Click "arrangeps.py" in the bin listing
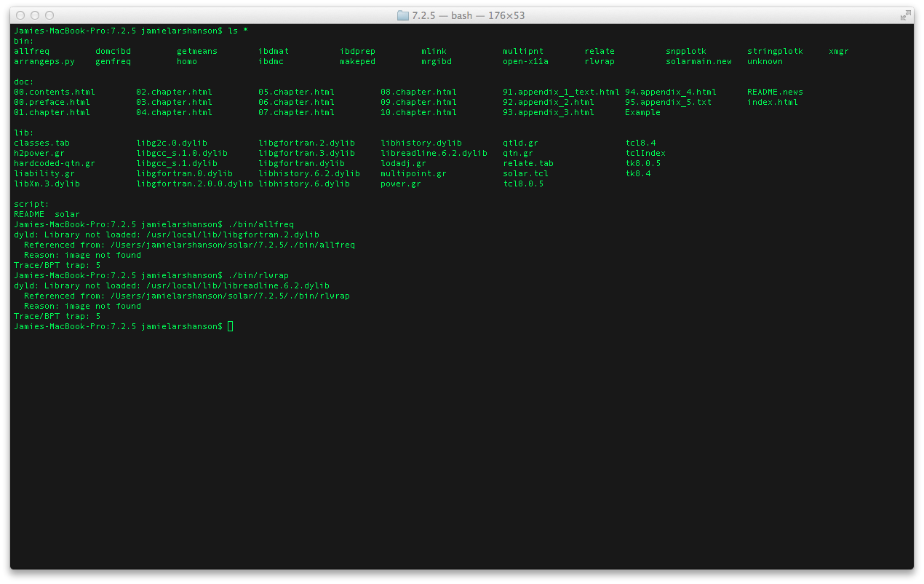 (44, 61)
